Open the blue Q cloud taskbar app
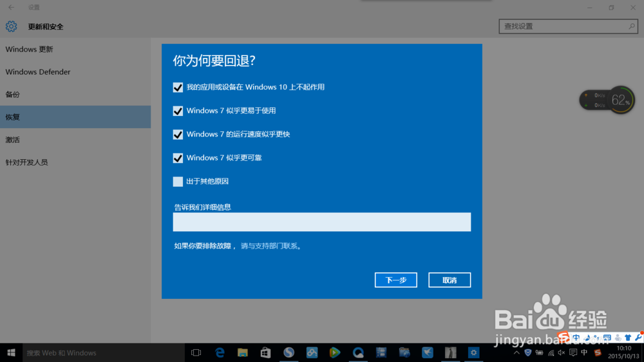644x362 pixels. [358, 353]
